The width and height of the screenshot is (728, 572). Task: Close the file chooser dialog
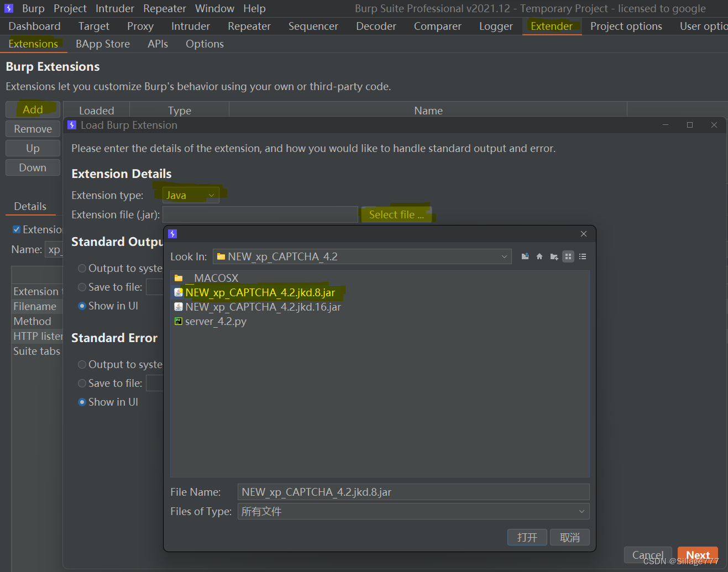pyautogui.click(x=584, y=234)
